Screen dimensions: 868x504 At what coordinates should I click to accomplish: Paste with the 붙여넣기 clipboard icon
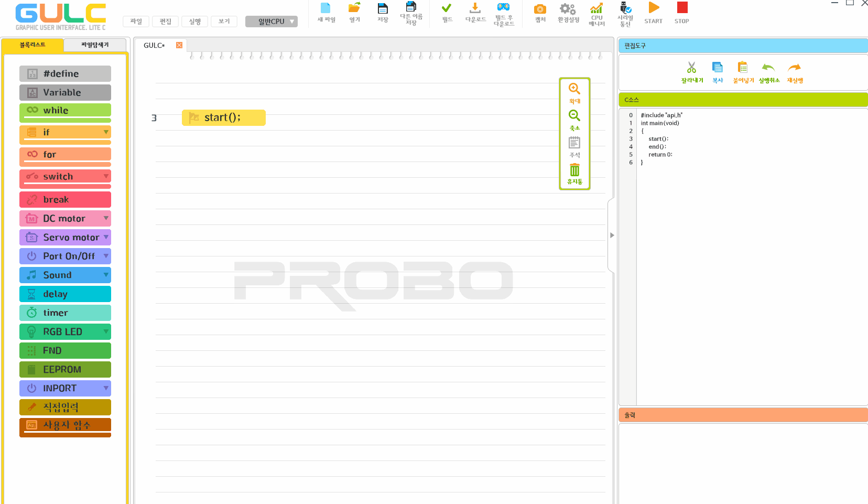tap(743, 72)
